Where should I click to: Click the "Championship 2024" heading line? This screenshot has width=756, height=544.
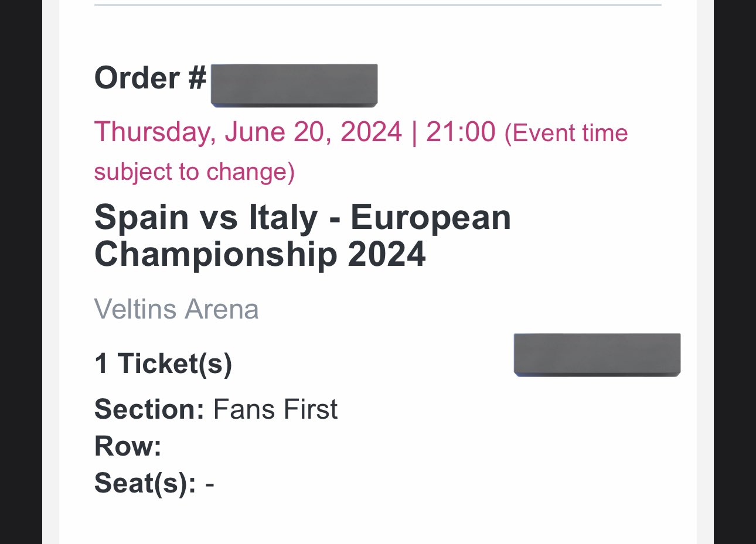260,255
